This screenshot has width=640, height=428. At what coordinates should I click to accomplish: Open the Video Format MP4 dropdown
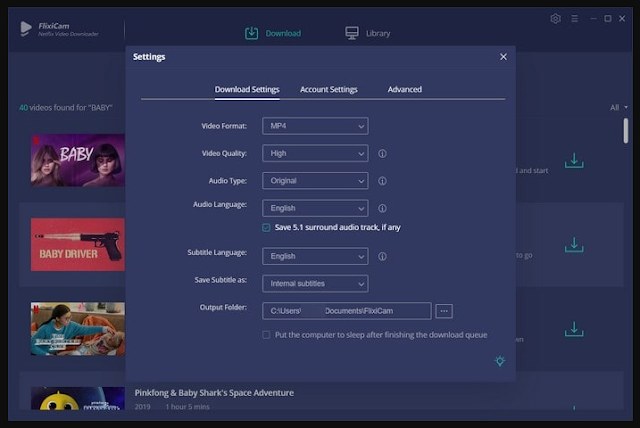tap(315, 126)
